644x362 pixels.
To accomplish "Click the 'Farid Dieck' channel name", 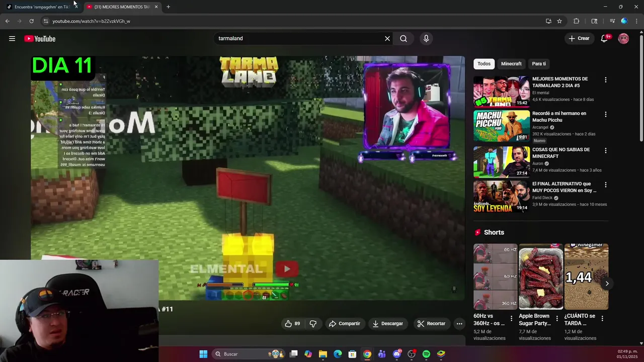I will tap(542, 198).
